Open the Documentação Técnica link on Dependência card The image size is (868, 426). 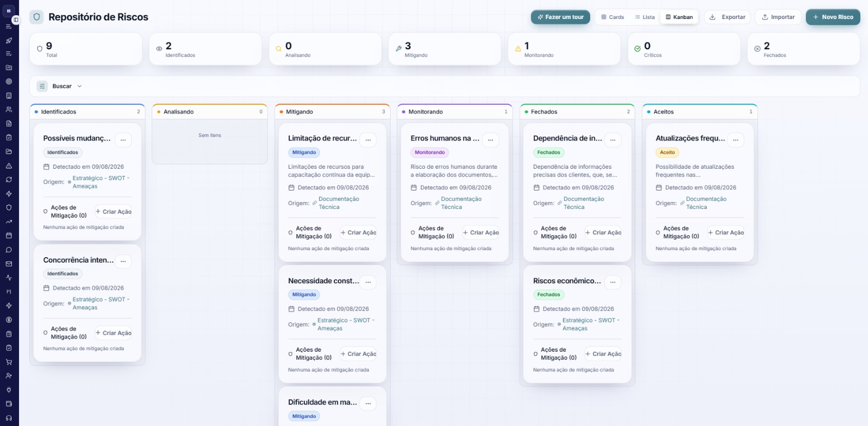583,203
